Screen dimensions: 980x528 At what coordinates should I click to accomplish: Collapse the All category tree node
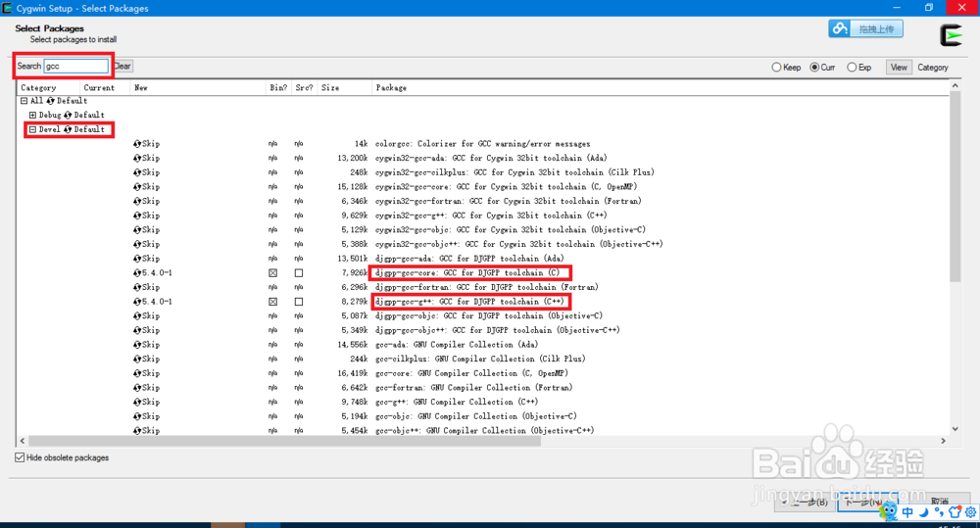click(x=24, y=101)
